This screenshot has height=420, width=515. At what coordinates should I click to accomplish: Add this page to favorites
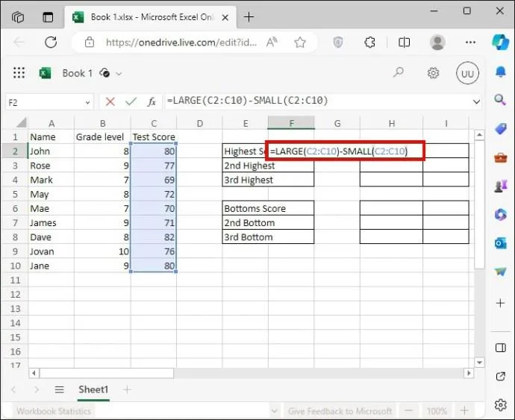pos(300,42)
